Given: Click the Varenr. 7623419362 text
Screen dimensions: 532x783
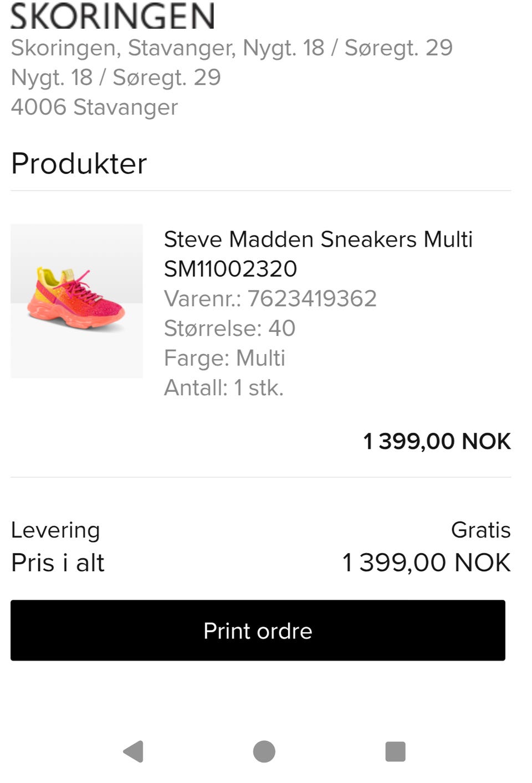Looking at the screenshot, I should point(270,299).
